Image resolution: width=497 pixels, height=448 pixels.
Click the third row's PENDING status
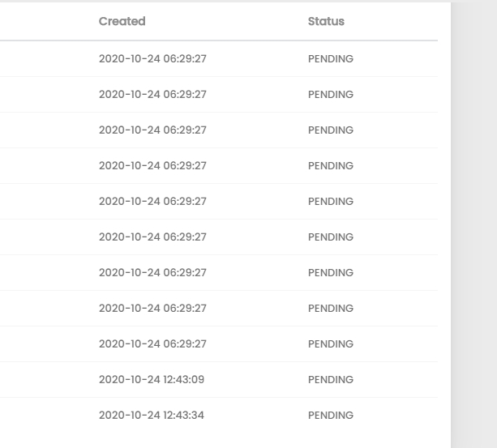click(x=331, y=130)
